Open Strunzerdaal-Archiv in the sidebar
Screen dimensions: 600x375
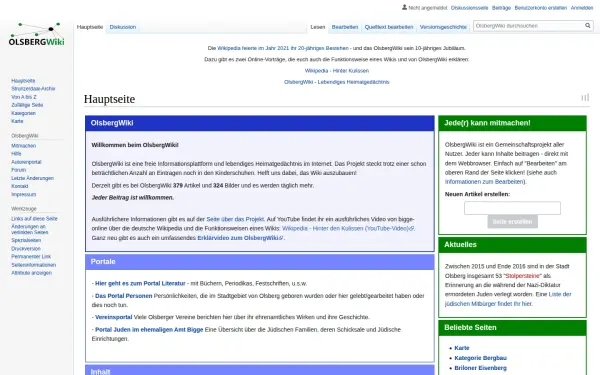pyautogui.click(x=33, y=89)
